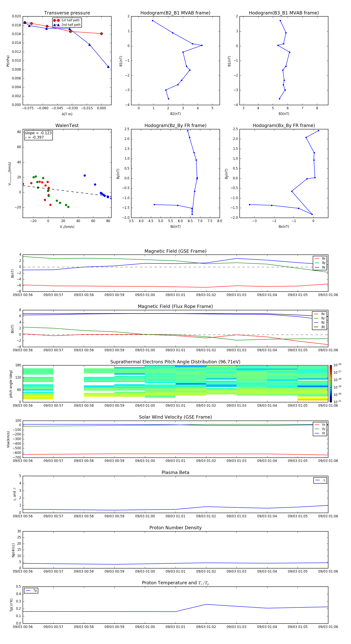Click "Bz'" in the Flux Rope legend
This screenshot has height=644, width=351.
tap(323, 323)
